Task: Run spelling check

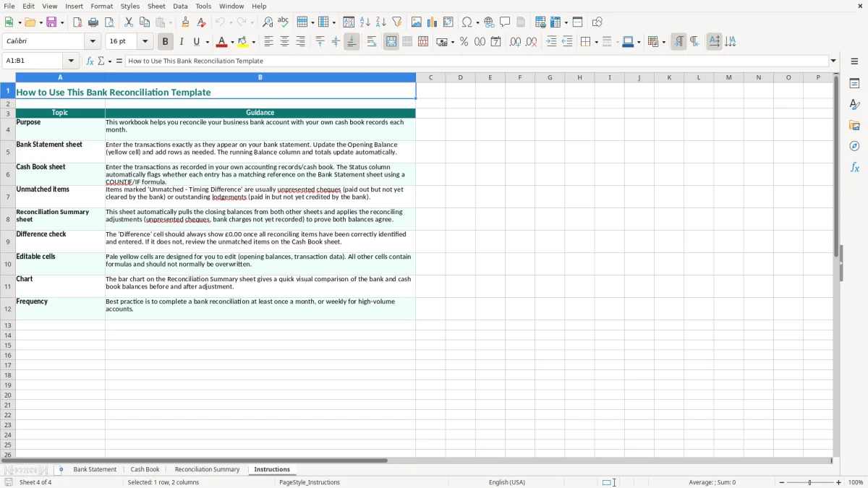Action: click(x=284, y=22)
